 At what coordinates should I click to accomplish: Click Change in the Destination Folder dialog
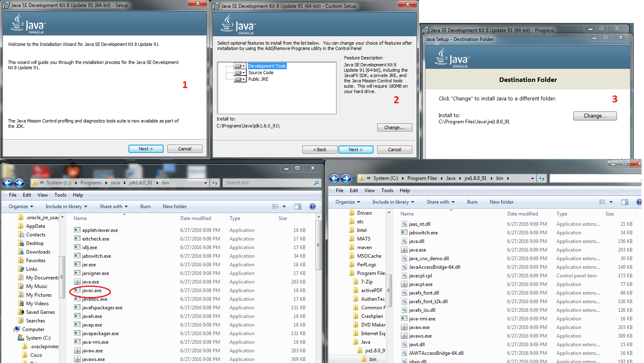pos(595,116)
